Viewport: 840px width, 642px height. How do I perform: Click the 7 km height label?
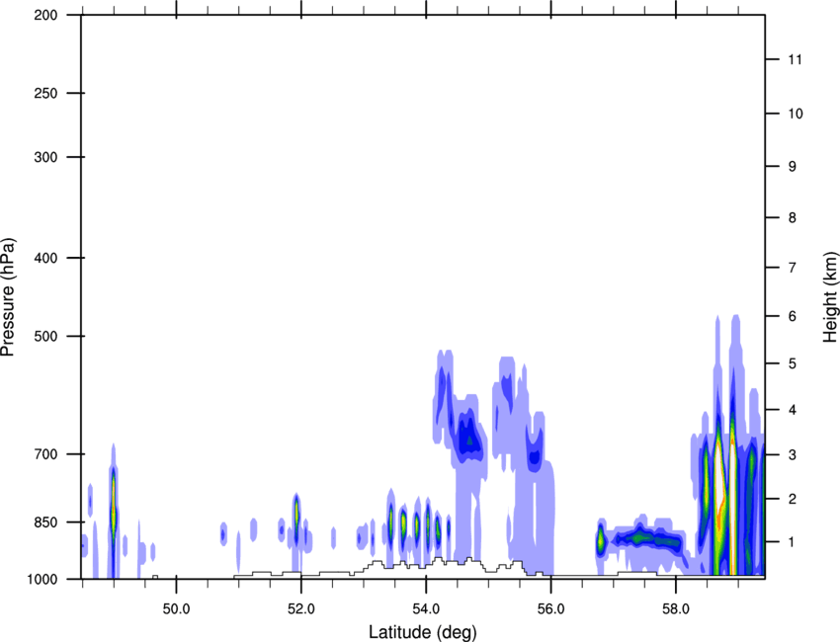click(793, 268)
